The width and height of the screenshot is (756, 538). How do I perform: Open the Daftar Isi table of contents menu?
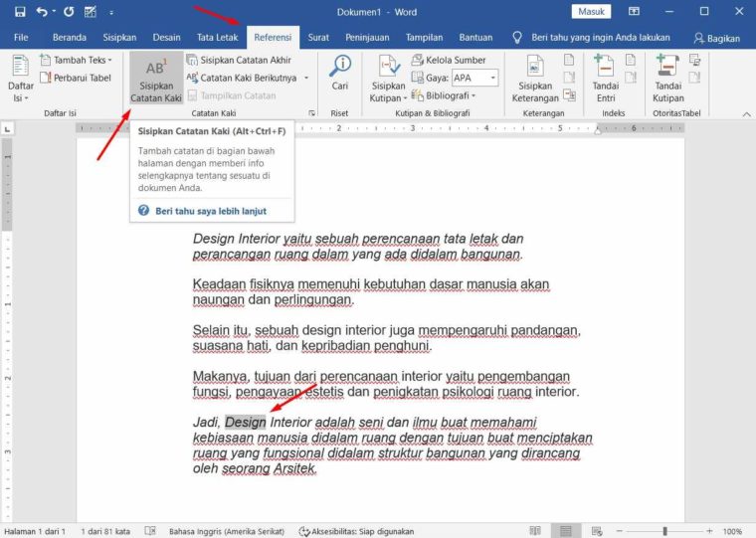pos(20,78)
